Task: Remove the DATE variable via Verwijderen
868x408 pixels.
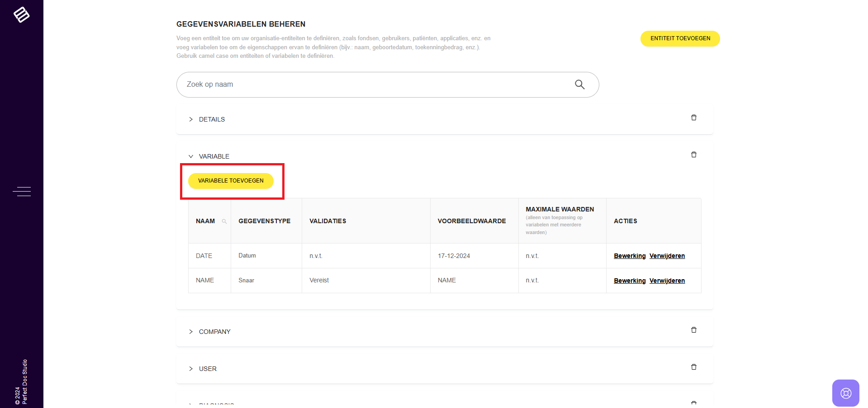Action: click(667, 256)
